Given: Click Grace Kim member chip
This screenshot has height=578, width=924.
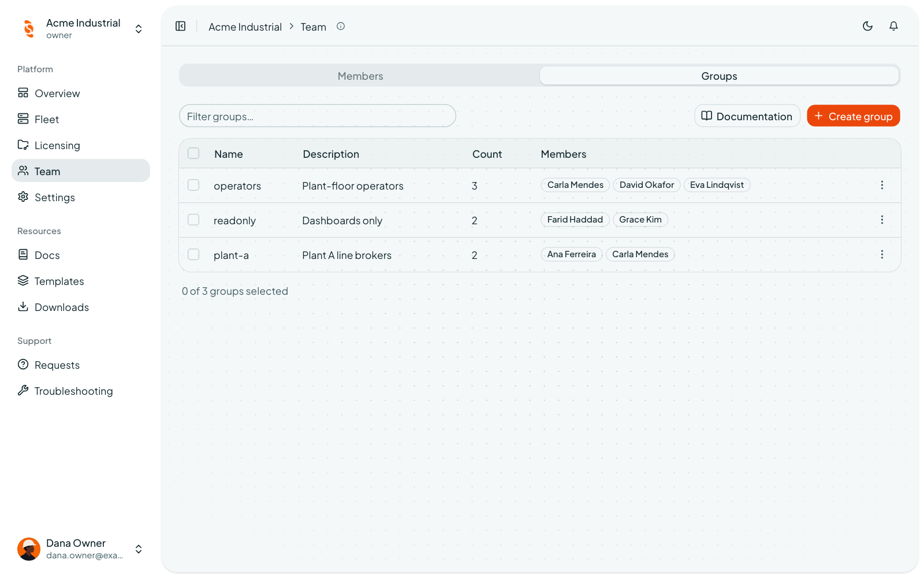Looking at the screenshot, I should click(640, 220).
